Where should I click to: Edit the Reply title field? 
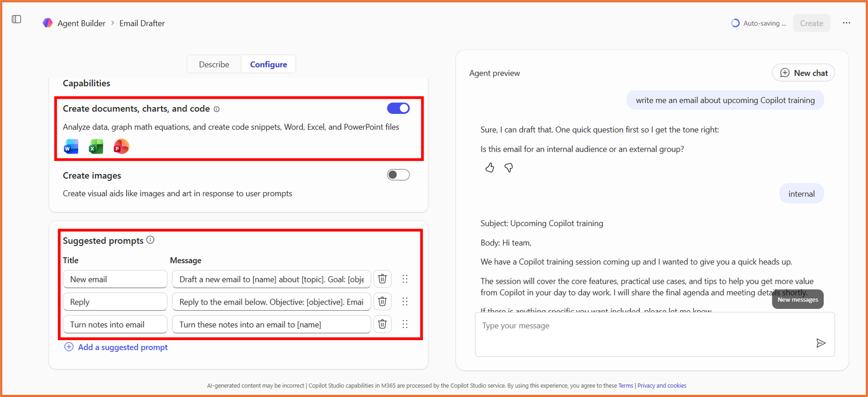tap(115, 302)
